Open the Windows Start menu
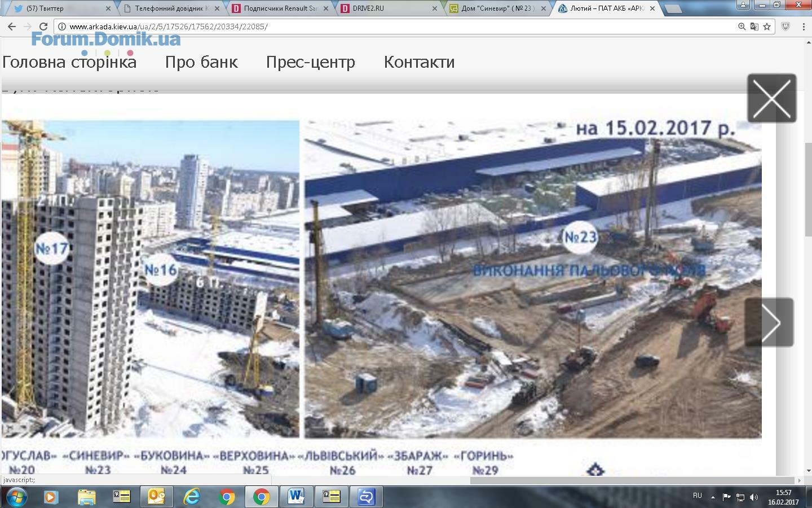Image resolution: width=812 pixels, height=508 pixels. 16,497
